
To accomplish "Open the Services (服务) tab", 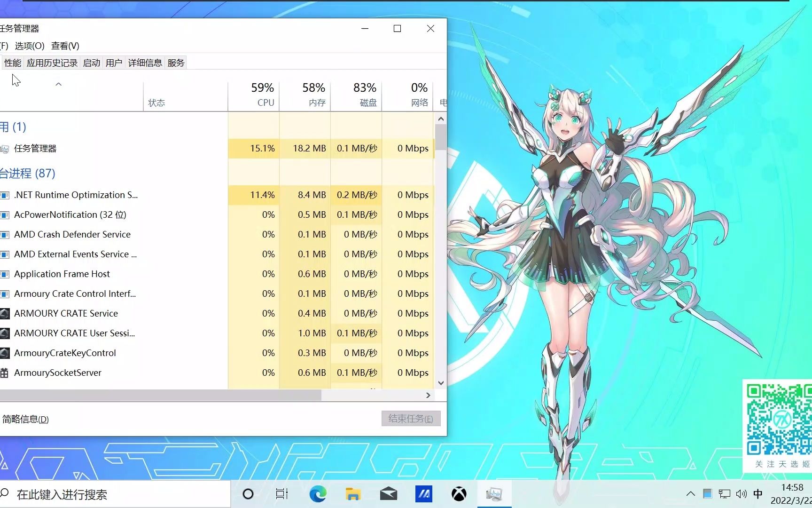I will click(176, 63).
